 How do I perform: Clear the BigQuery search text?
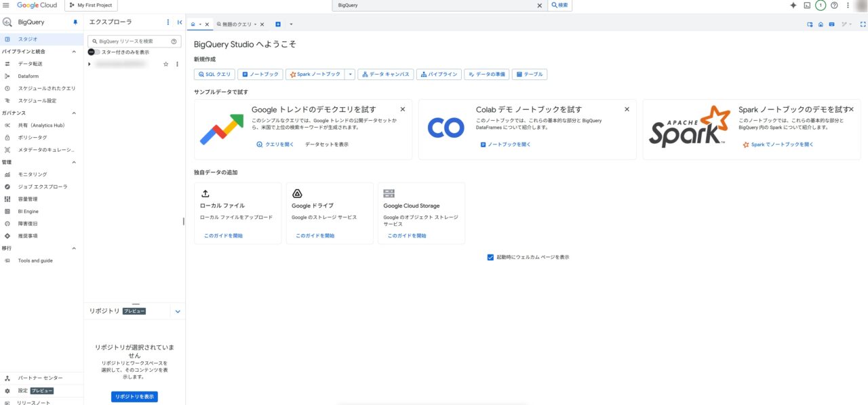pyautogui.click(x=540, y=5)
